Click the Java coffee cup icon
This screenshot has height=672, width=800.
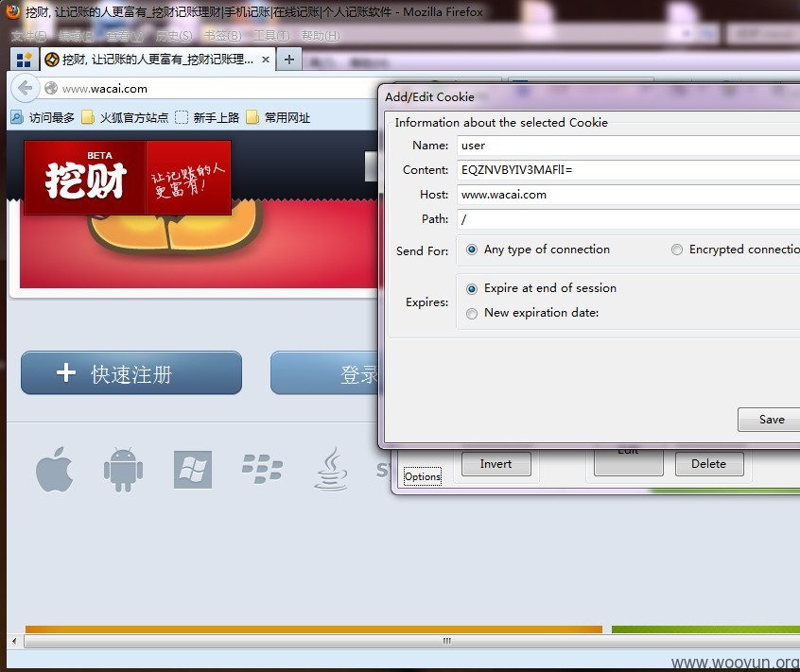(x=331, y=469)
